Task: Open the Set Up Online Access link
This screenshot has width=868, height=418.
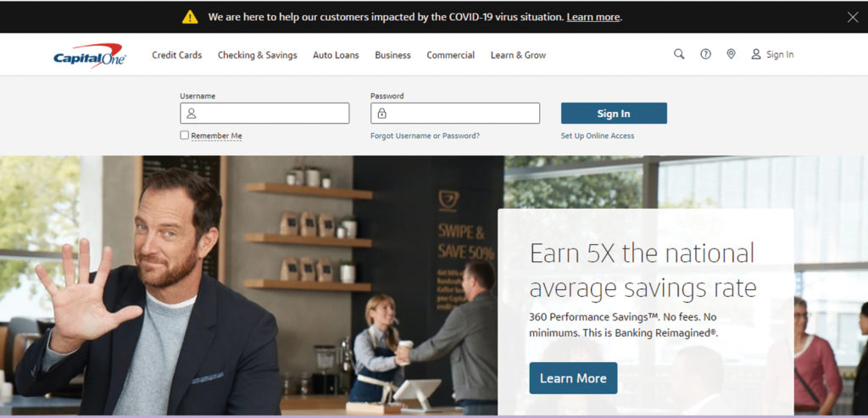Action: click(x=598, y=136)
